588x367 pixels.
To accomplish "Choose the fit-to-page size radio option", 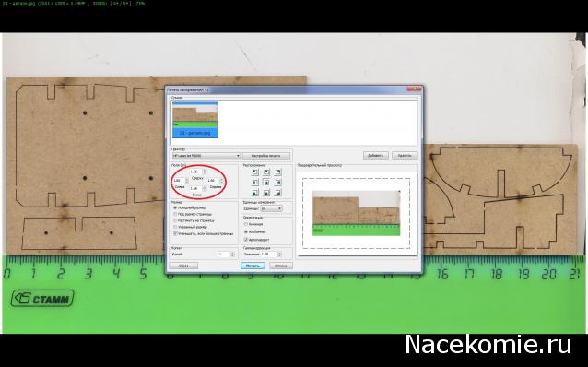I will (x=175, y=214).
